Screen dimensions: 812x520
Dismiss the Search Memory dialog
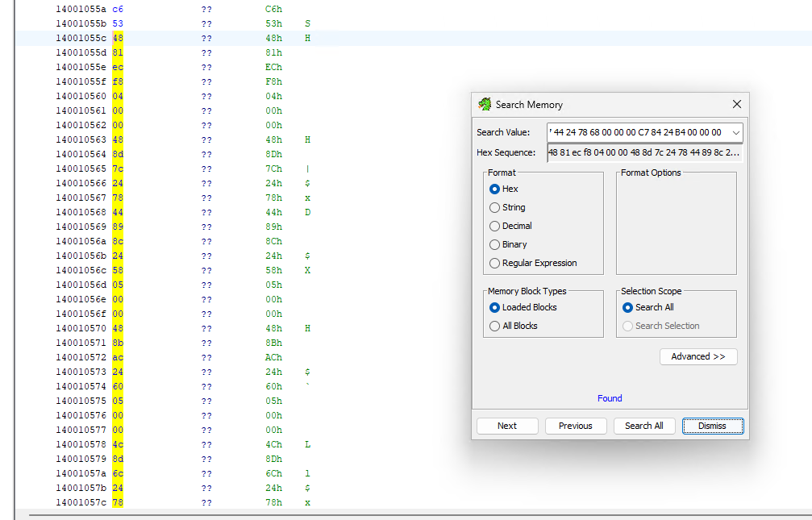(712, 426)
